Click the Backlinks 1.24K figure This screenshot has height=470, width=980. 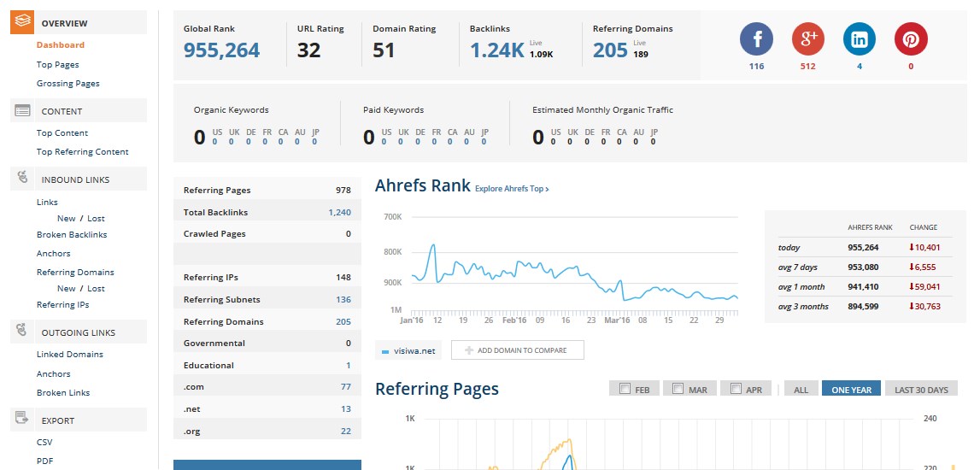click(x=497, y=50)
